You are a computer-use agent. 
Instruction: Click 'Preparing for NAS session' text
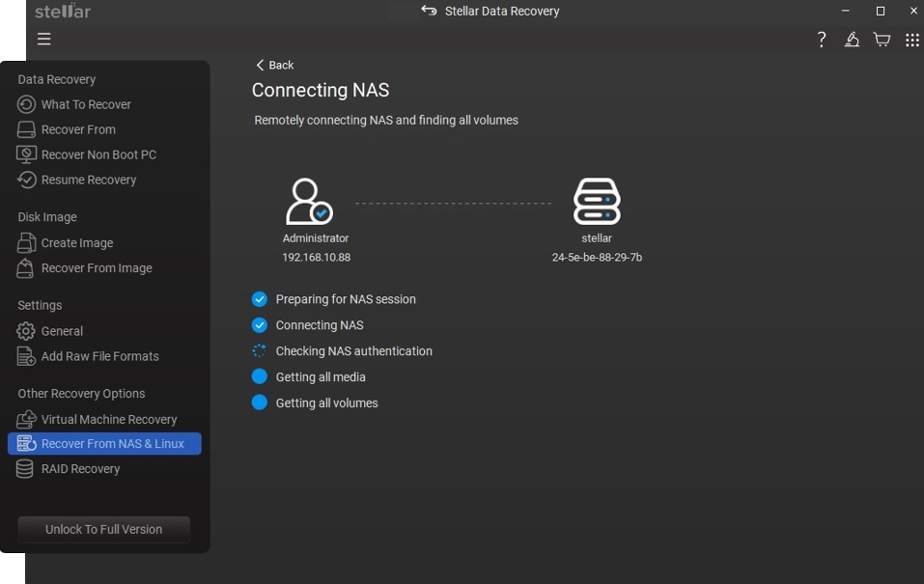(346, 299)
